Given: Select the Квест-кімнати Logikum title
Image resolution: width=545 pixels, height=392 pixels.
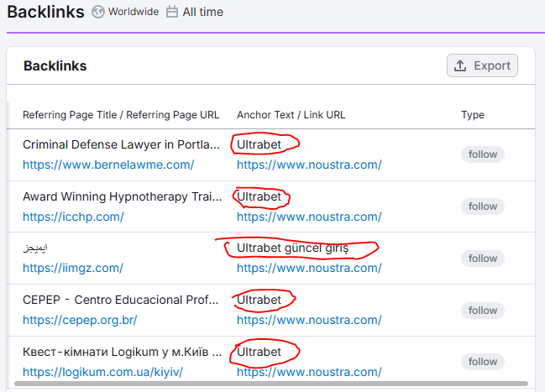Looking at the screenshot, I should [x=122, y=352].
